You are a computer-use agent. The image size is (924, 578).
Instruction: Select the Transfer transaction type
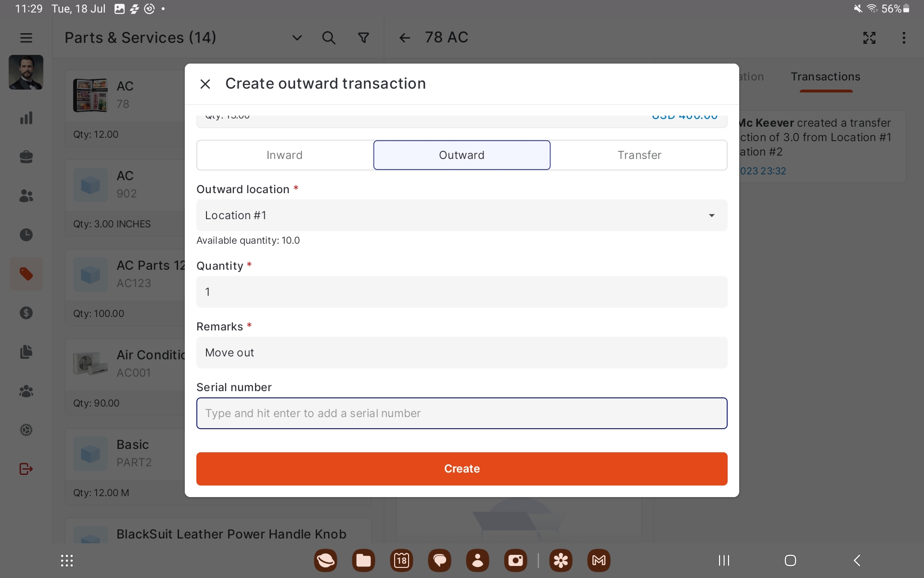(x=639, y=155)
